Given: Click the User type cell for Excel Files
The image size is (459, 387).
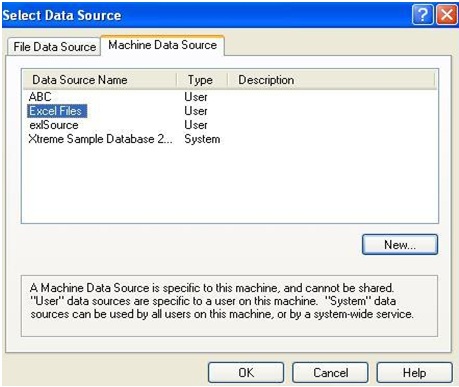Looking at the screenshot, I should pos(196,111).
